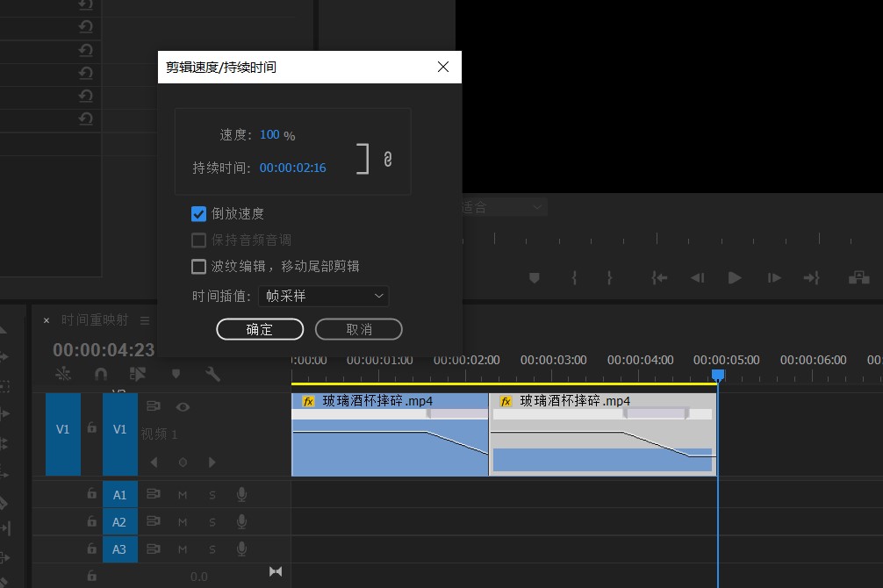Click the microphone voice-over icon on A1
Viewport: 883px width, 588px height.
point(241,495)
